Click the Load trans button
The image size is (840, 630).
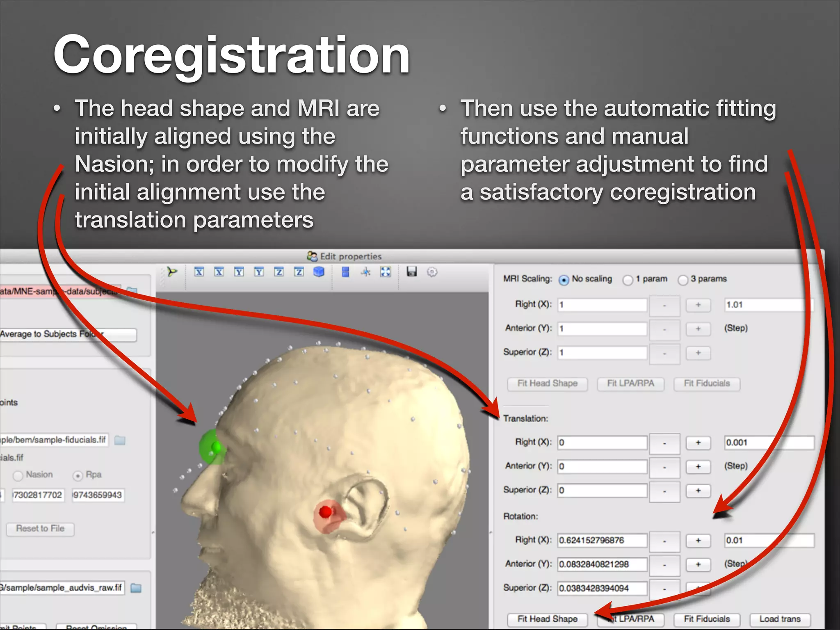coord(780,619)
